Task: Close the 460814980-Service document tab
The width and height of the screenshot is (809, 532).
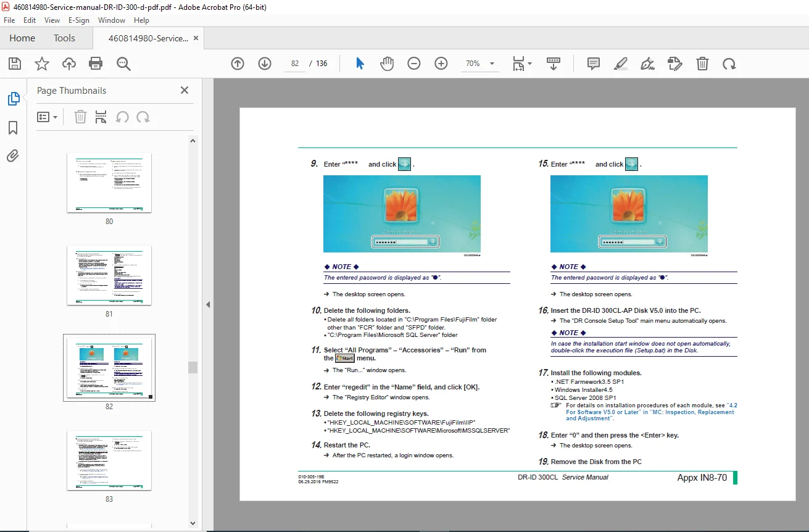Action: 196,38
